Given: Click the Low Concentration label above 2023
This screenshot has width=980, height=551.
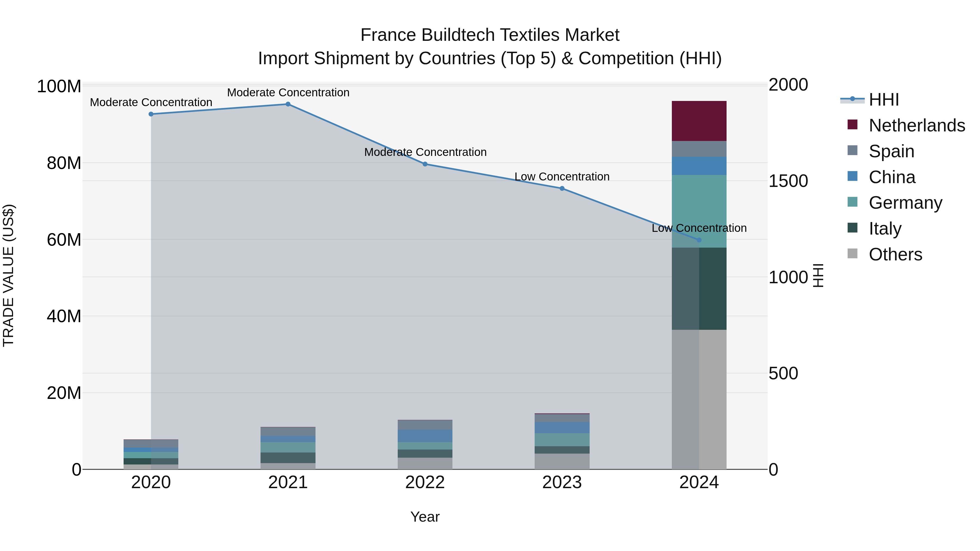Looking at the screenshot, I should [x=562, y=176].
